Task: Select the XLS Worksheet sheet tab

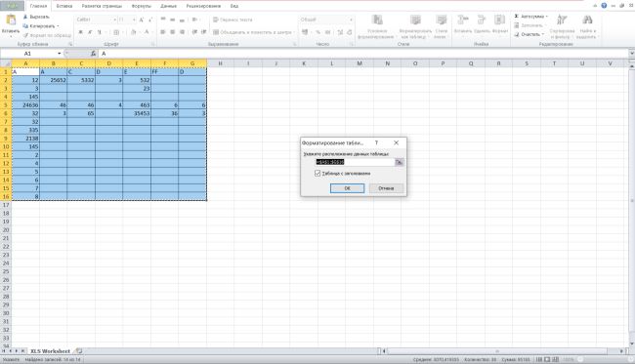Action: pyautogui.click(x=50, y=351)
